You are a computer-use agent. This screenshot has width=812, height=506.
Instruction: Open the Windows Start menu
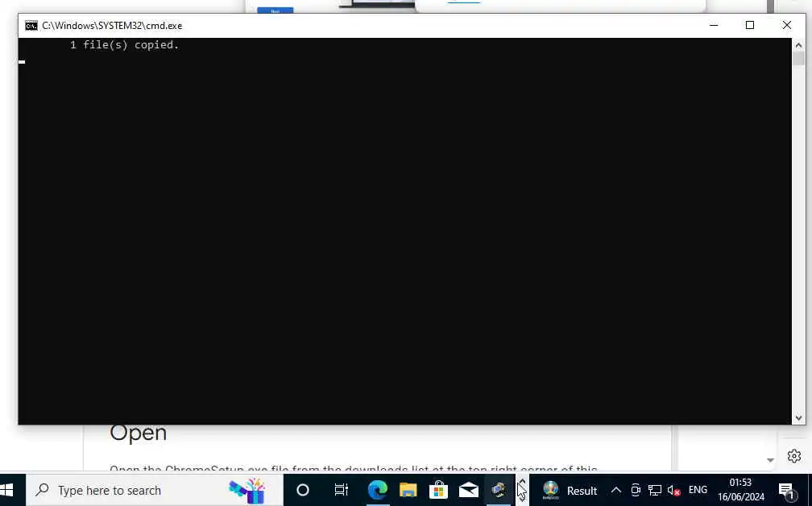click(7, 490)
